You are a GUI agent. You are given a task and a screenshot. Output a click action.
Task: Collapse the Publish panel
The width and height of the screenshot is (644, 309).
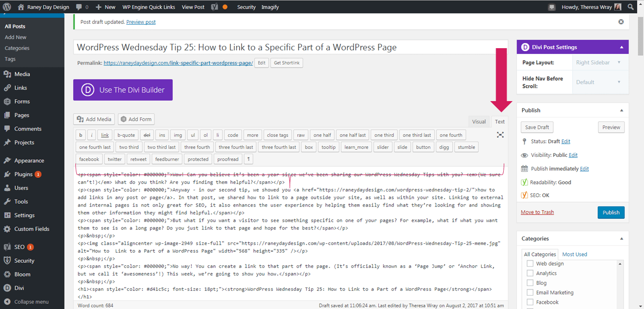[x=622, y=110]
